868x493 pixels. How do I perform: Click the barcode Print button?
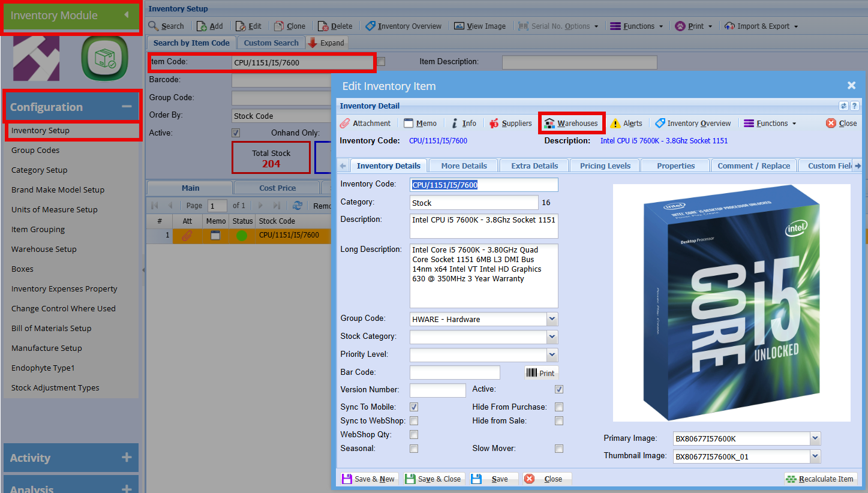[541, 373]
